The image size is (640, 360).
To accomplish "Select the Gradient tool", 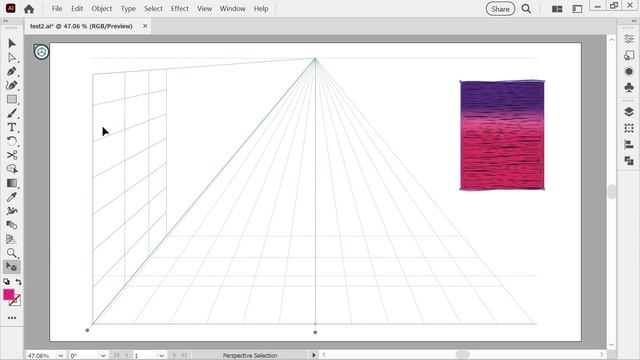I will 12,183.
